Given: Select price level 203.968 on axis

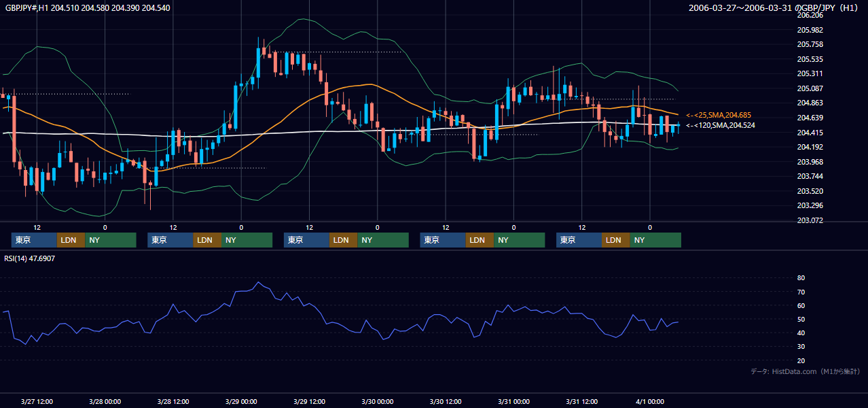Looking at the screenshot, I should pos(810,162).
